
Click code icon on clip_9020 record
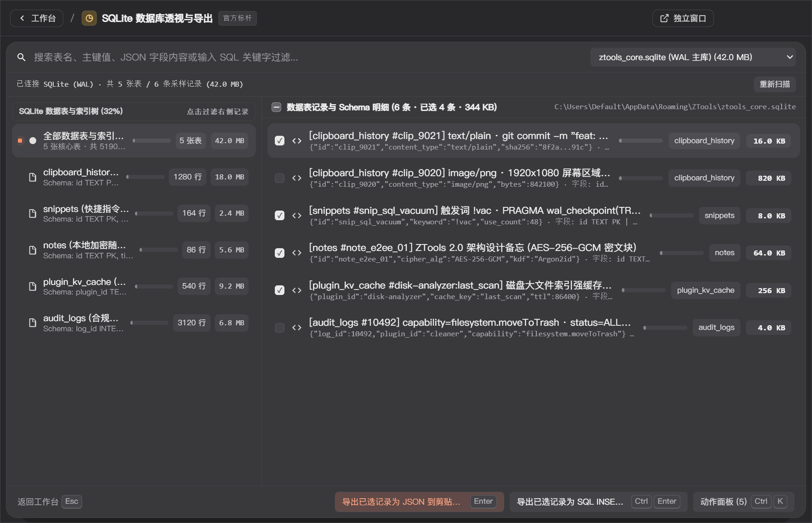click(x=297, y=178)
